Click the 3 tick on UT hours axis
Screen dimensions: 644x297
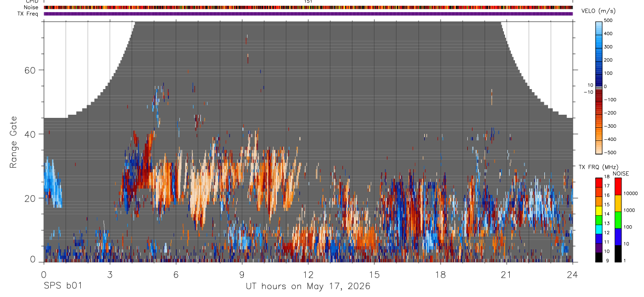click(110, 274)
